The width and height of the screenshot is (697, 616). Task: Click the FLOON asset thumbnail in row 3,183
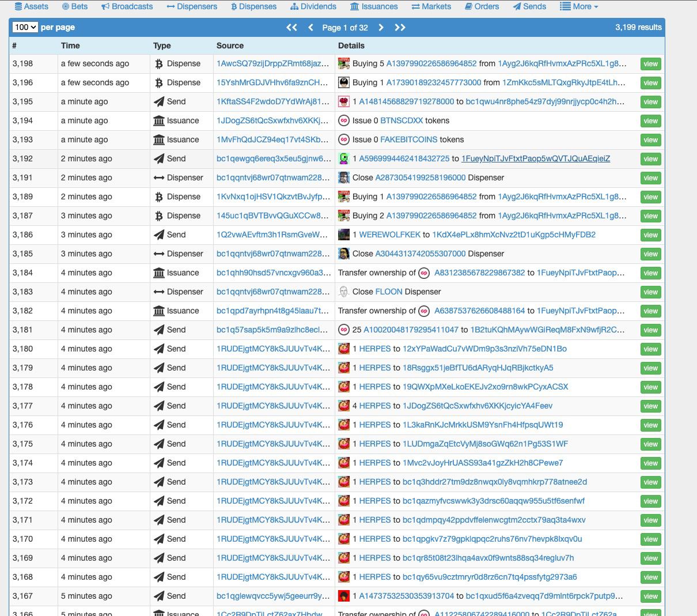[x=344, y=292]
